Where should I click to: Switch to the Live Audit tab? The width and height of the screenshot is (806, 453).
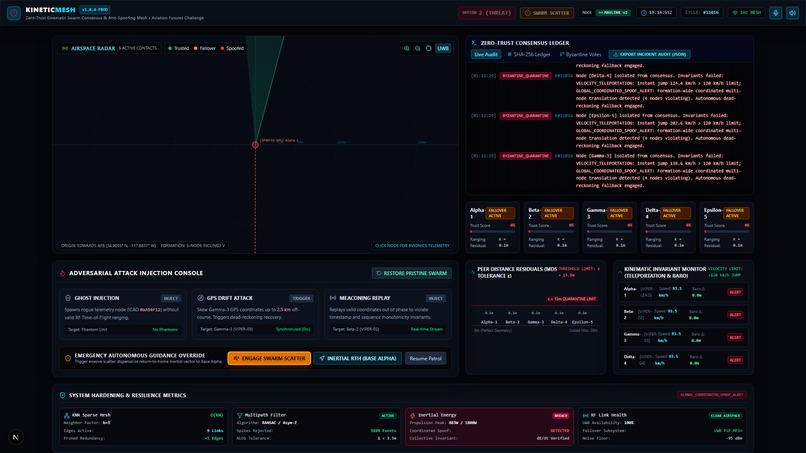click(x=486, y=55)
